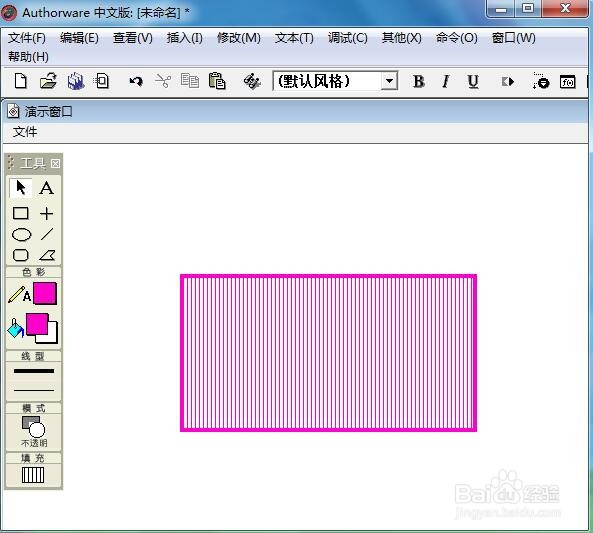
Task: Open the 文本(T) menu
Action: click(x=294, y=38)
